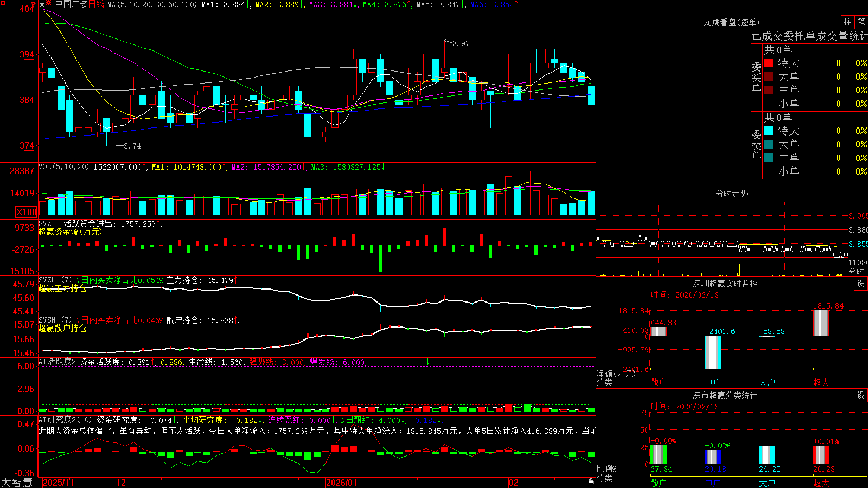Click the red square marker in the top-left corner

[2, 2]
